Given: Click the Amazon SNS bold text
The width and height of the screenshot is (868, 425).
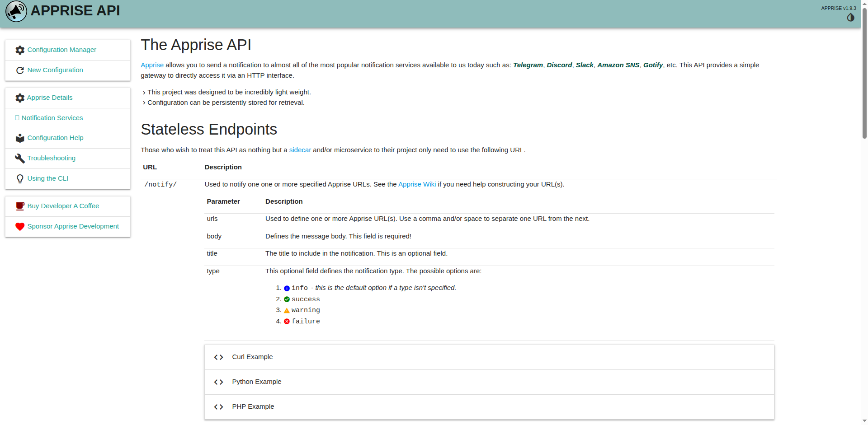Looking at the screenshot, I should click(618, 65).
